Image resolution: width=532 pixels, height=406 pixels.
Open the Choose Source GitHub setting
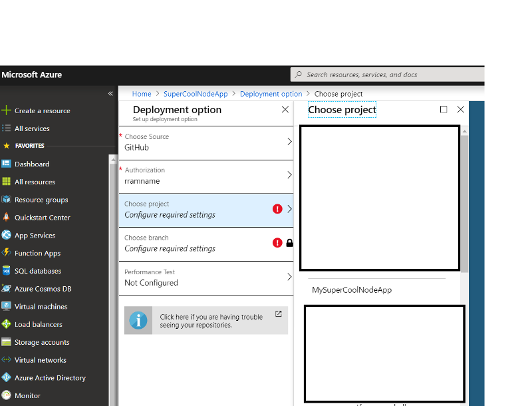pyautogui.click(x=206, y=143)
